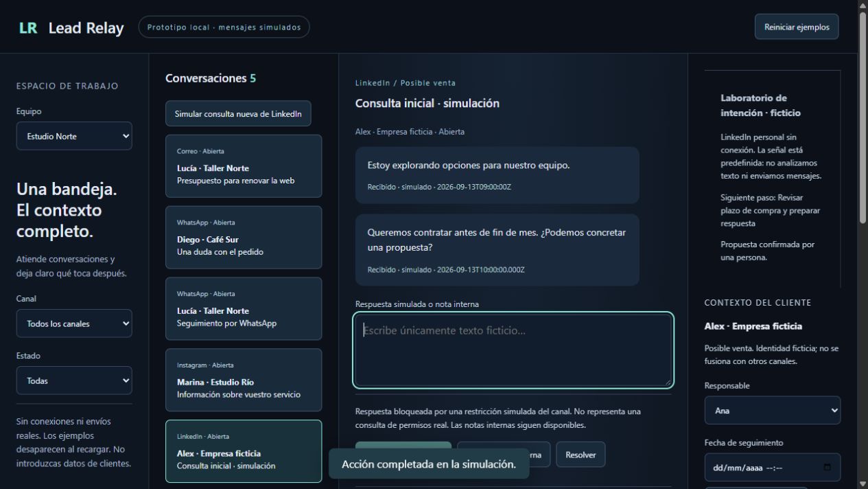Click the Respuesta simulada o nota interna label
This screenshot has height=489, width=868.
click(x=417, y=304)
